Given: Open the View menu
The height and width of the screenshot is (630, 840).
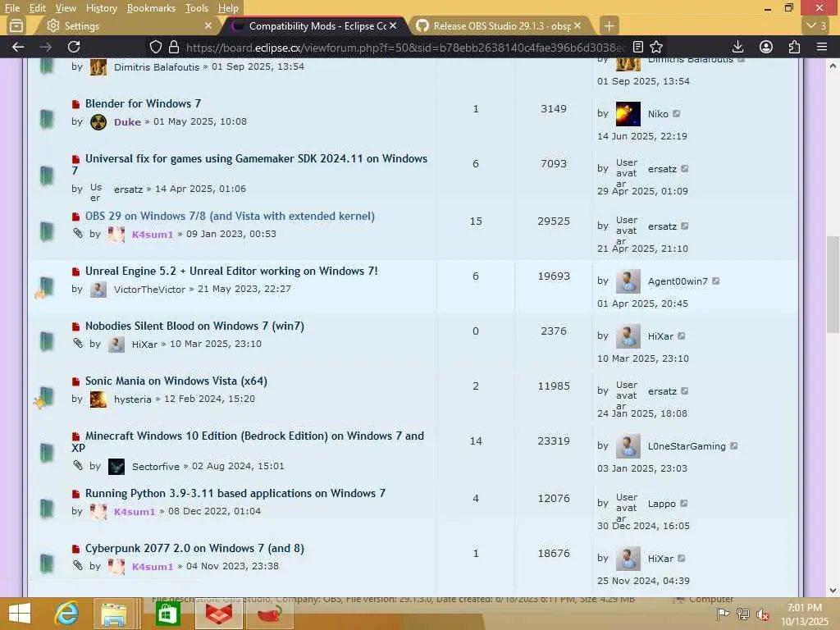Looking at the screenshot, I should tap(66, 8).
